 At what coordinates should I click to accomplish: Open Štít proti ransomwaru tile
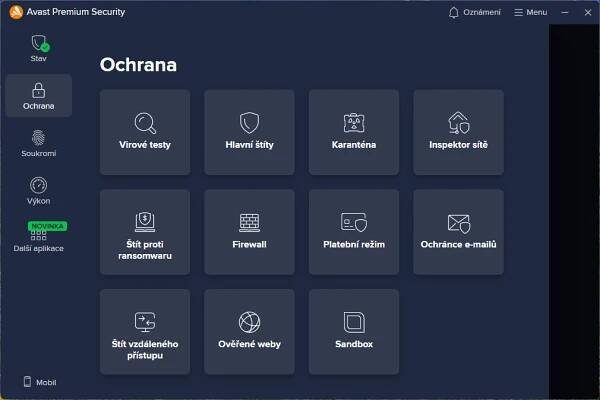(145, 232)
